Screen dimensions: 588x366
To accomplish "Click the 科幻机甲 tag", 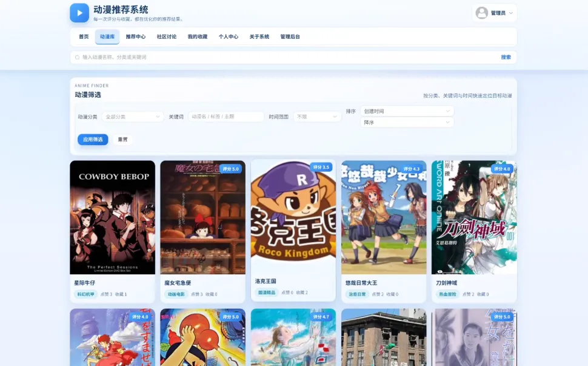I will coord(85,294).
